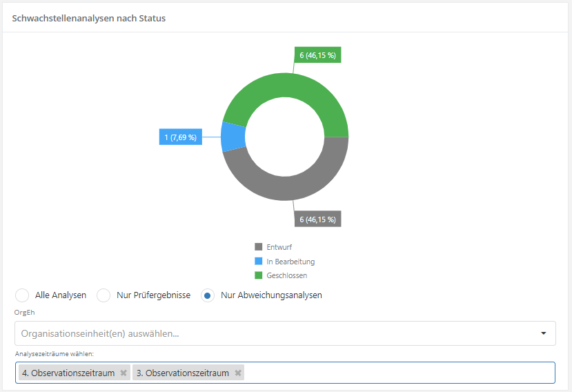
Task: Remove the 4. Observationszeitraum tag
Action: (x=124, y=373)
